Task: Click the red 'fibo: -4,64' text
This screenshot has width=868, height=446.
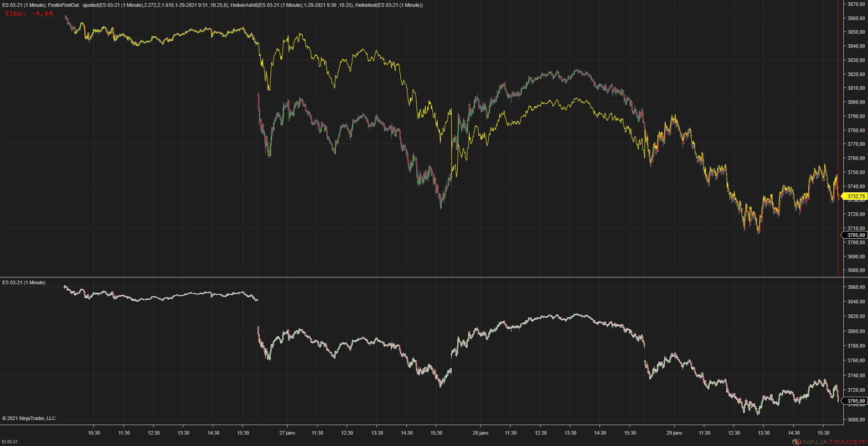Action: [29, 14]
